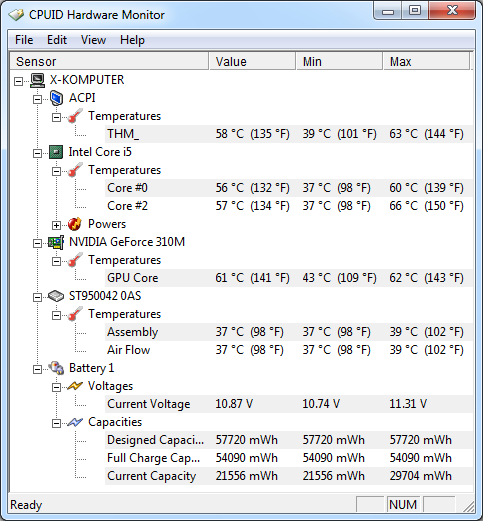Click the Capacities blue wave icon
The width and height of the screenshot is (483, 521).
[x=75, y=422]
